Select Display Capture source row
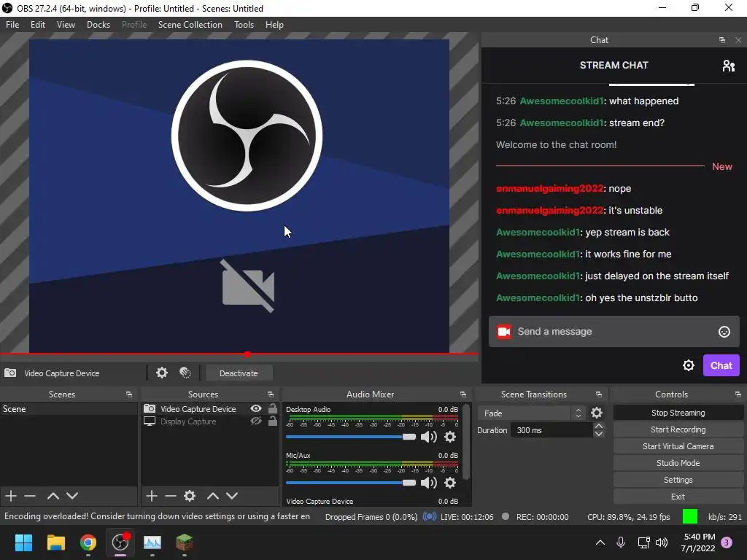The height and width of the screenshot is (560, 747). (x=209, y=421)
